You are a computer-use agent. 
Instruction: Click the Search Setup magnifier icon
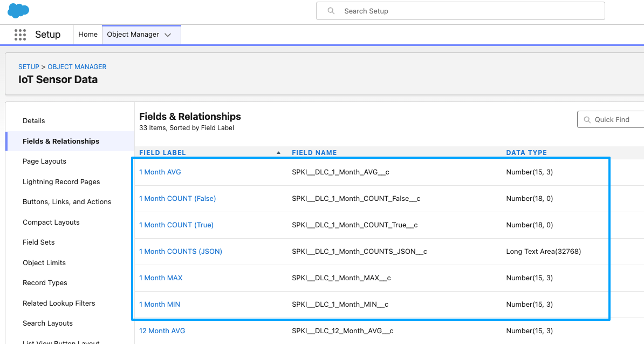tap(331, 11)
